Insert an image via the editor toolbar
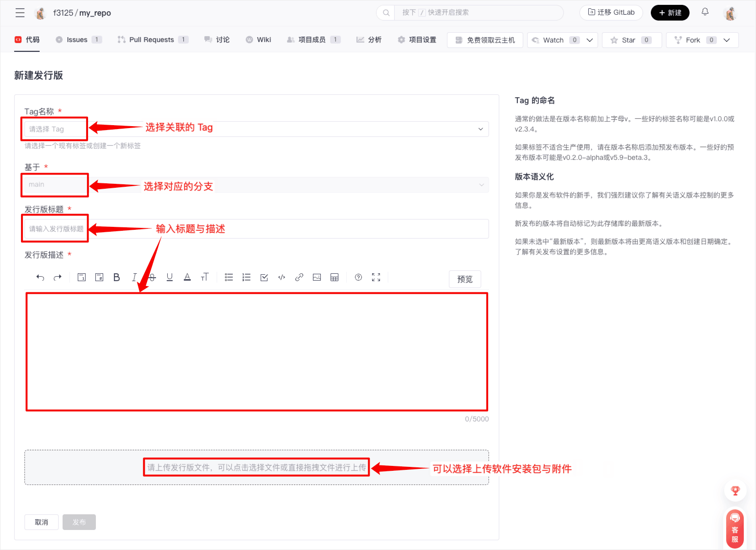756x550 pixels. tap(317, 278)
